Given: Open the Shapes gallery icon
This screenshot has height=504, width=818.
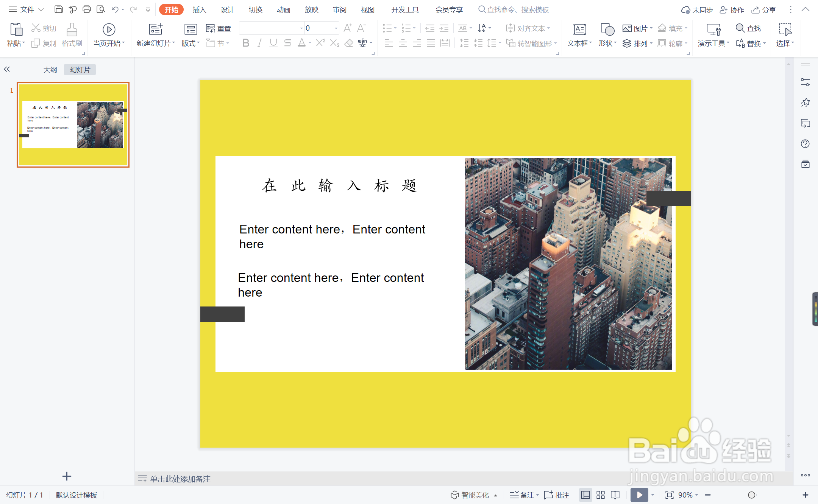Looking at the screenshot, I should click(607, 30).
